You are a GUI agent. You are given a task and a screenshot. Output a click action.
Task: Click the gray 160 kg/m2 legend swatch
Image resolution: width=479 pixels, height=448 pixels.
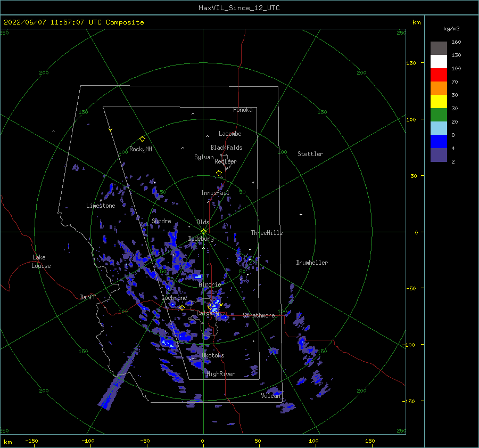coord(439,48)
